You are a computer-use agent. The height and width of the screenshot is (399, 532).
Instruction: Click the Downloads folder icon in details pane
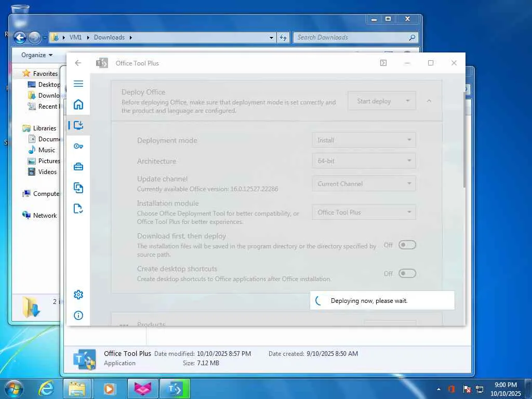point(31,308)
